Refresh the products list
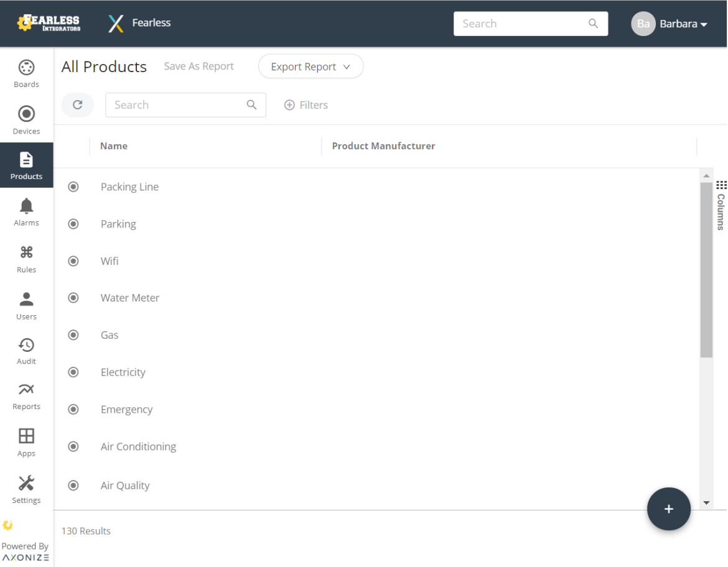Image resolution: width=728 pixels, height=567 pixels. pos(77,104)
